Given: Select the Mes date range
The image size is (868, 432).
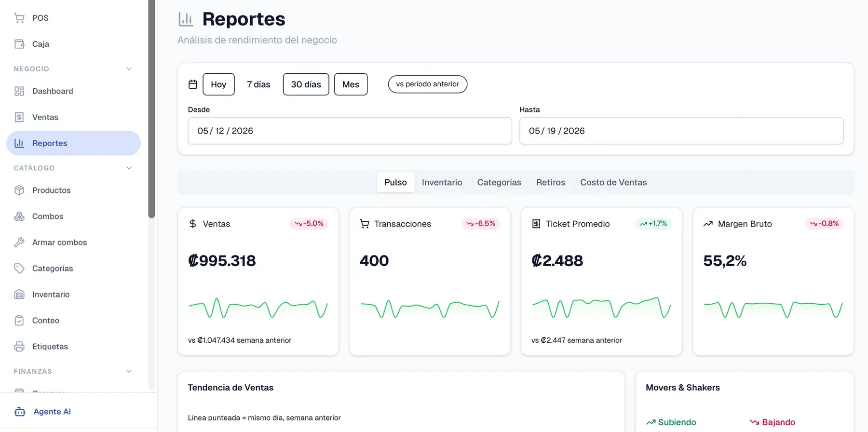Looking at the screenshot, I should [x=351, y=84].
